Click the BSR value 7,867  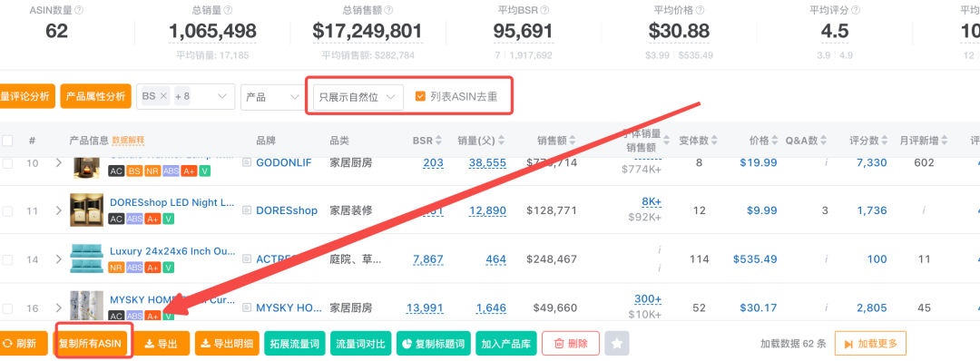coord(428,259)
